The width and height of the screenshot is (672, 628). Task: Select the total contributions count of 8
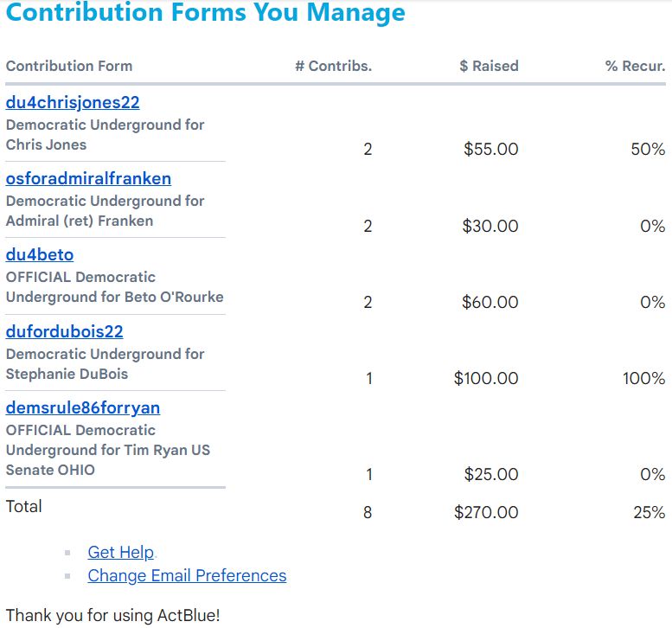(x=368, y=512)
